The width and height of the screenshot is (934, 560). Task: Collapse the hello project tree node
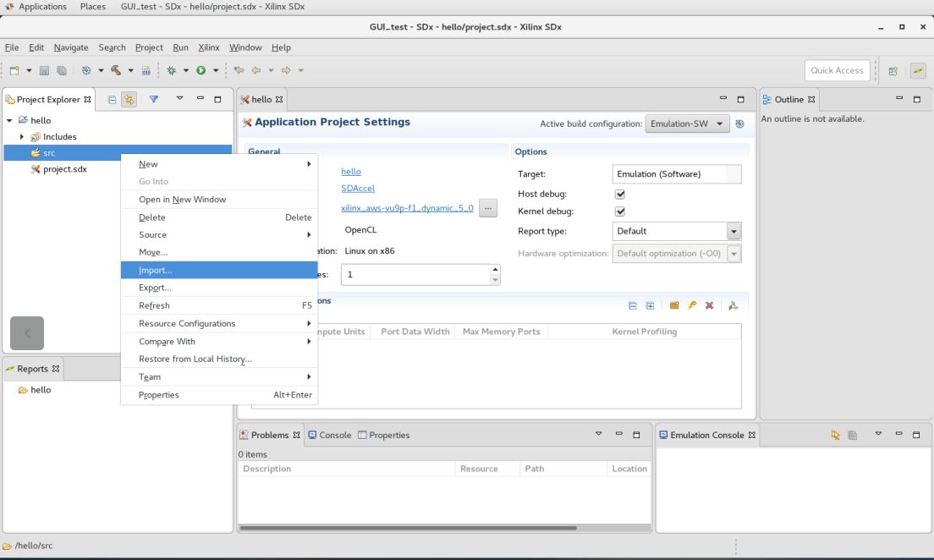click(9, 120)
